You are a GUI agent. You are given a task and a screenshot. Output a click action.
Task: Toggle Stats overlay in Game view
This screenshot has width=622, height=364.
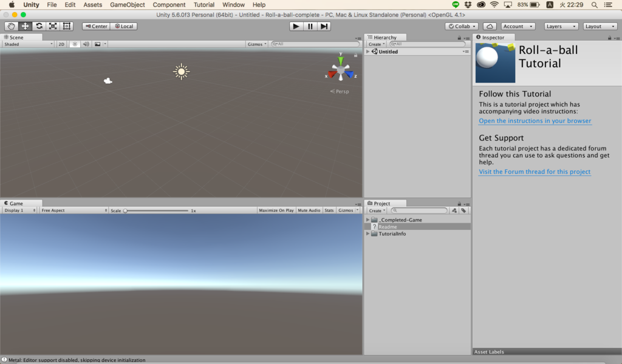329,211
